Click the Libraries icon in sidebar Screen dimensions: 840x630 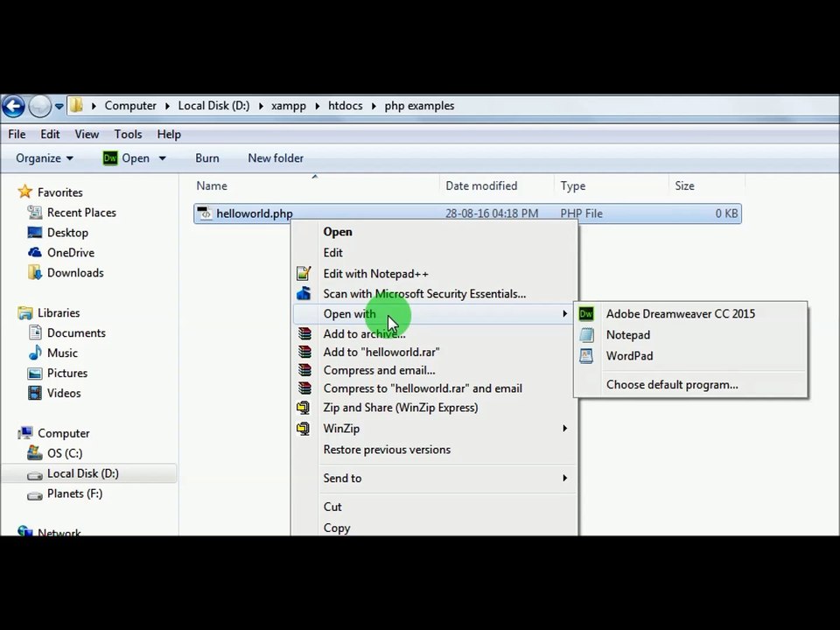[x=24, y=312]
